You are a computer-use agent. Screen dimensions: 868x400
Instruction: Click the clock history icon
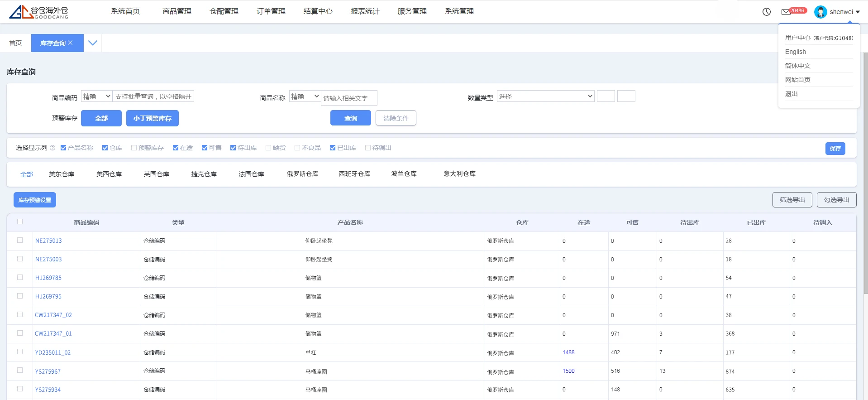pyautogui.click(x=766, y=12)
